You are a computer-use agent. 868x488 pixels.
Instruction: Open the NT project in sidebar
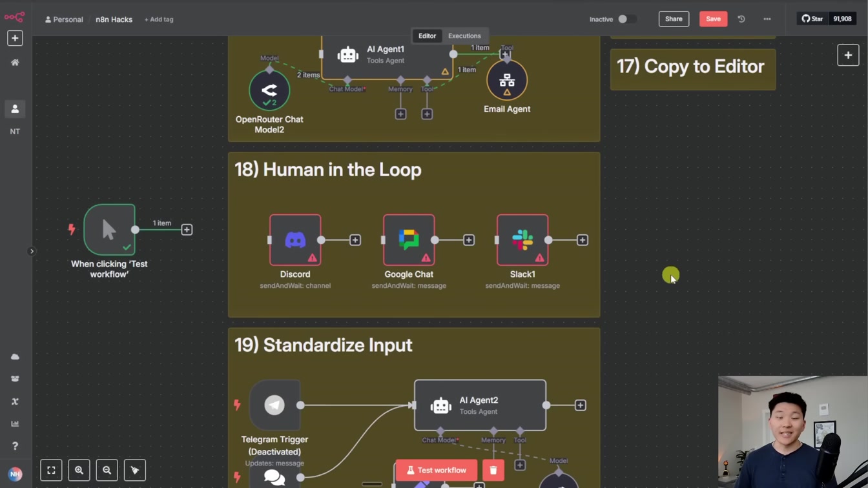click(15, 132)
